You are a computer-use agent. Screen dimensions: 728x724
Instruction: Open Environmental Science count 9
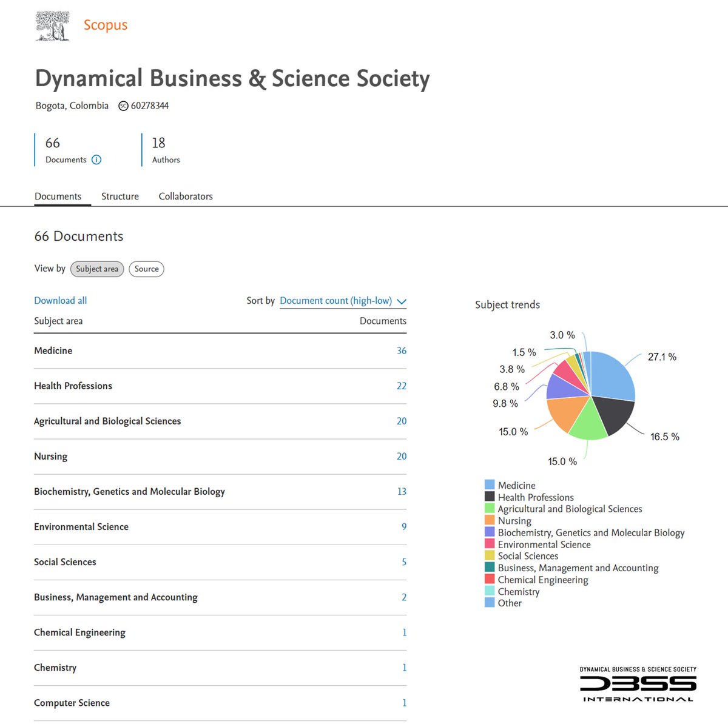[x=404, y=526]
